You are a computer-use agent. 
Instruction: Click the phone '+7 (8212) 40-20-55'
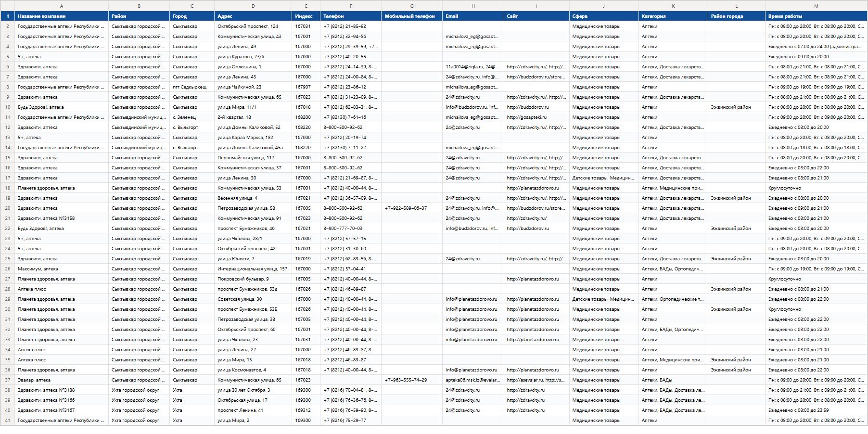(351, 57)
